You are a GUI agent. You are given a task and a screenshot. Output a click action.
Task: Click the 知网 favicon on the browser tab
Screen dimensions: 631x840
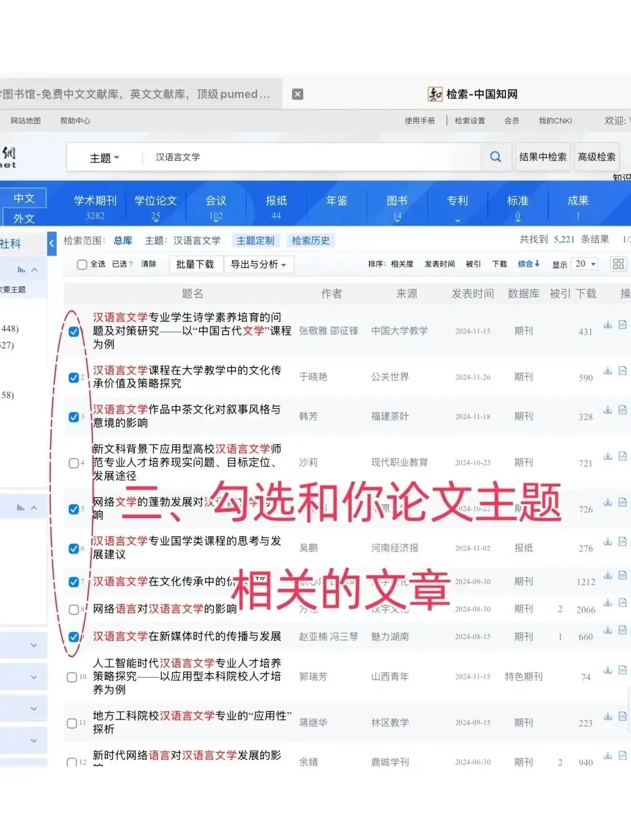435,94
